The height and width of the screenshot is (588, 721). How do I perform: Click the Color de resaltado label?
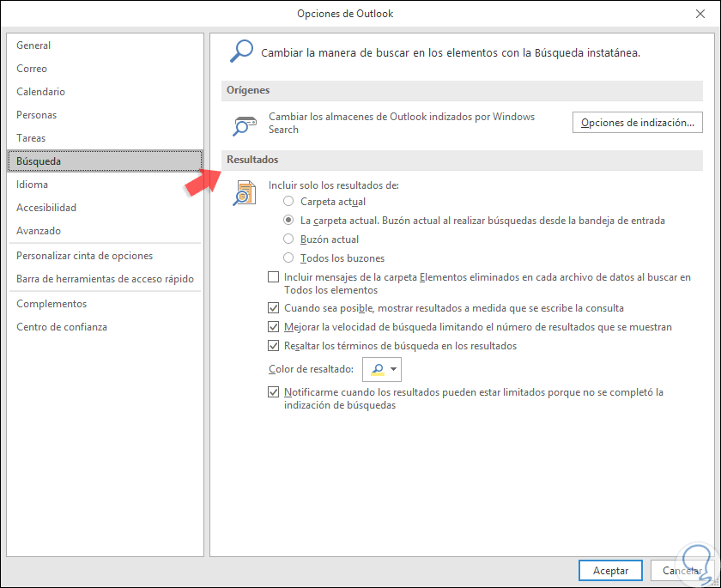[x=311, y=369]
